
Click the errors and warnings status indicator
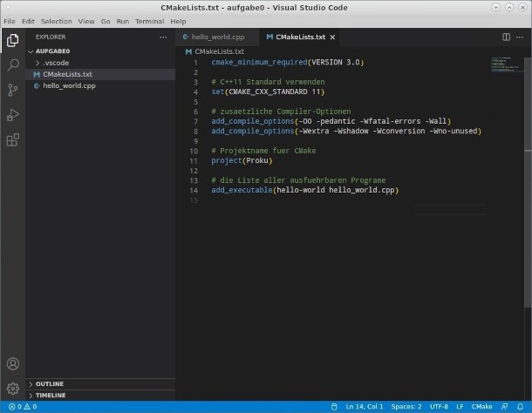(x=23, y=407)
